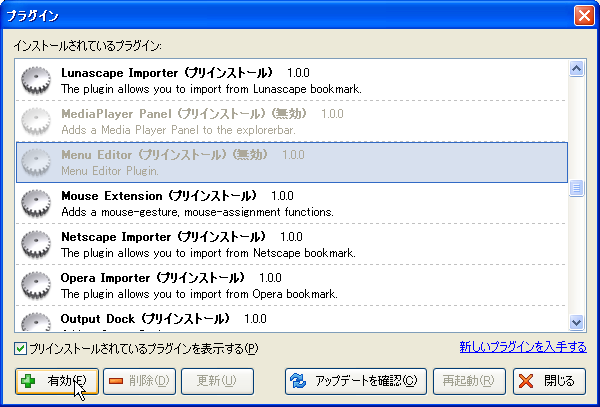Click the 有効(E) enable button

[57, 381]
